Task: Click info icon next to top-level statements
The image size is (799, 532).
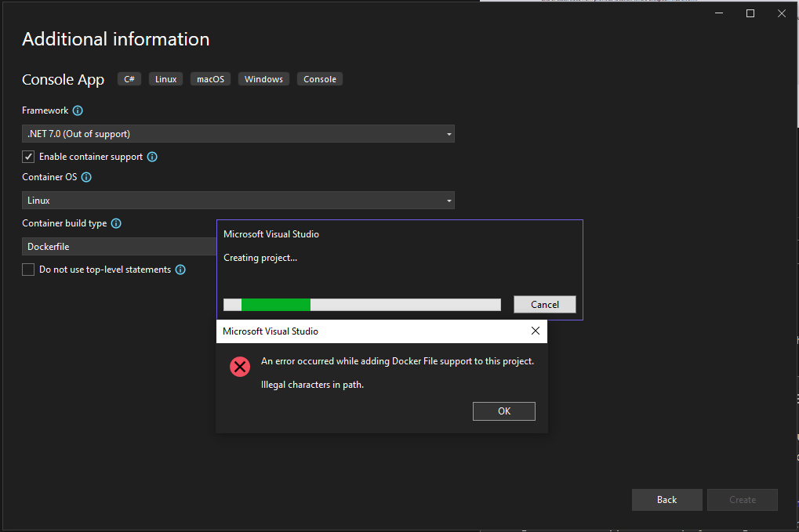Action: (x=180, y=270)
